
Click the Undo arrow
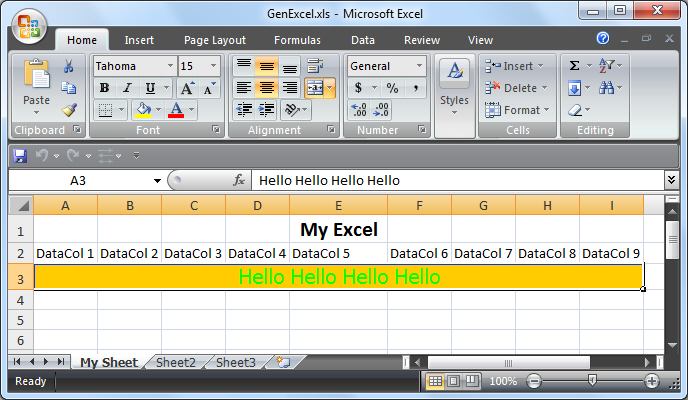pos(42,155)
